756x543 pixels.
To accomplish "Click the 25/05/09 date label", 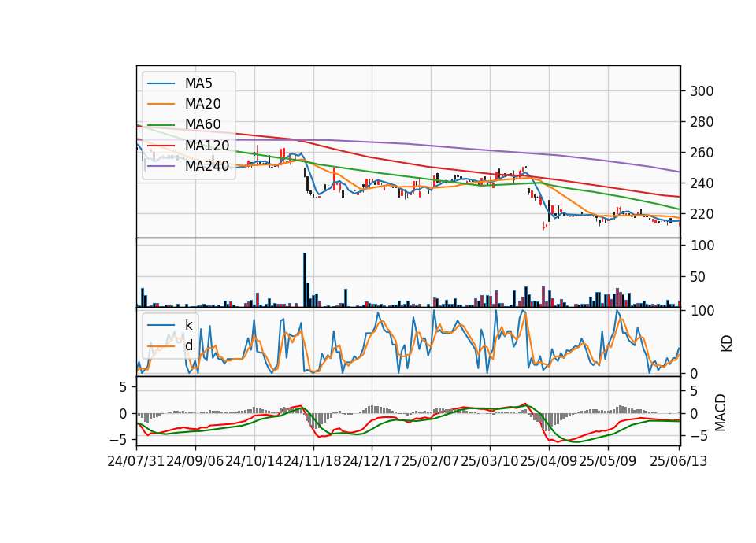I will tap(607, 461).
